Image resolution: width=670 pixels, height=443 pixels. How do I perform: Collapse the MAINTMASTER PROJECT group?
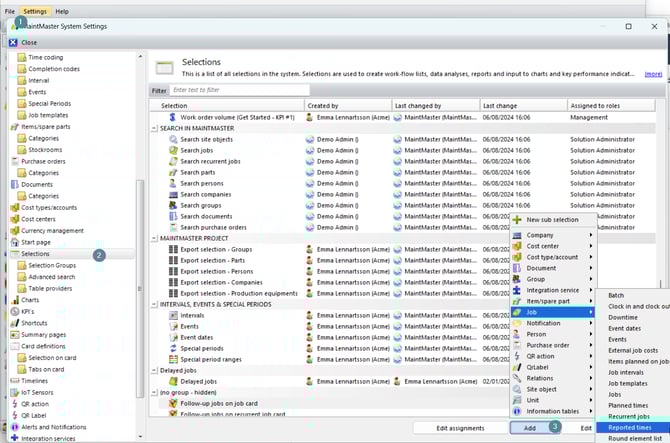[154, 238]
